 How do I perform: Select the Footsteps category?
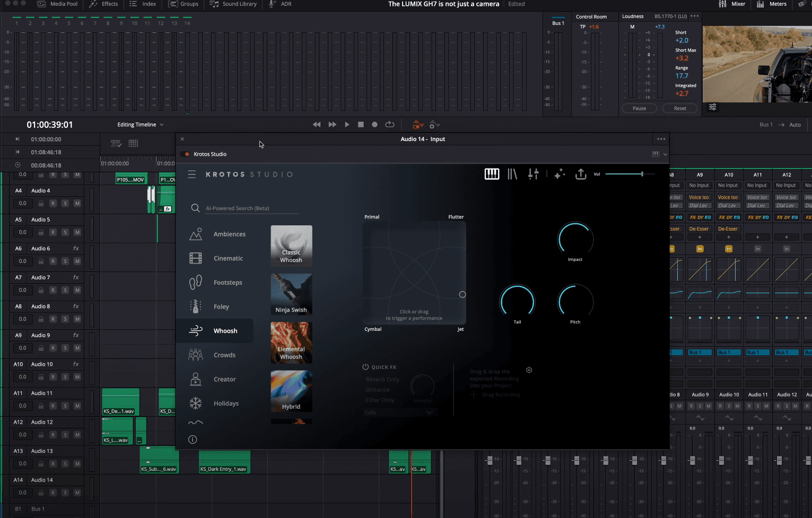[215, 283]
